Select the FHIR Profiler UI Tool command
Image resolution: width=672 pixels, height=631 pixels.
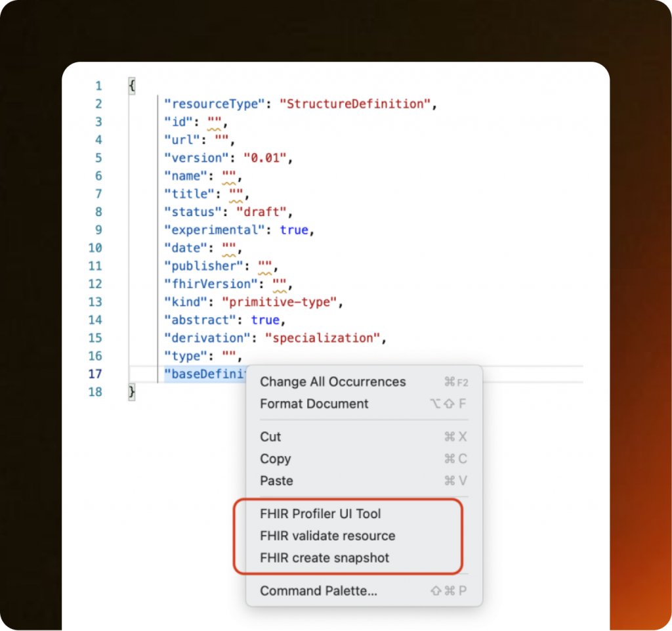[320, 514]
